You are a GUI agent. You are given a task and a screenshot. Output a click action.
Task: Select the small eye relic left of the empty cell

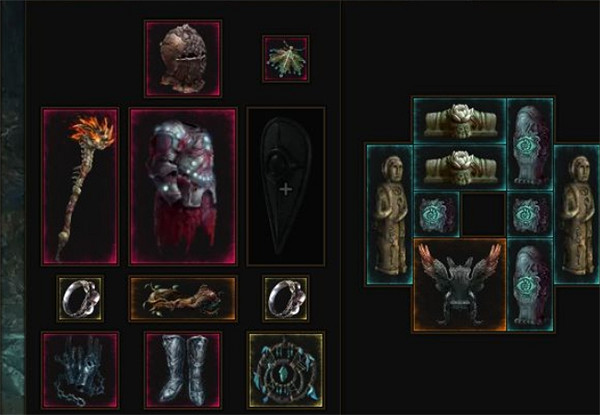tap(437, 214)
